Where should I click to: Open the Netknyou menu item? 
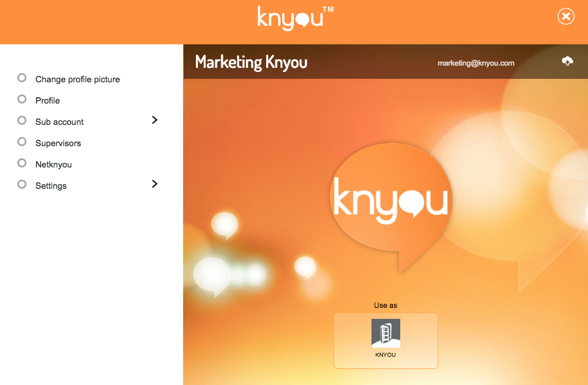click(x=54, y=165)
